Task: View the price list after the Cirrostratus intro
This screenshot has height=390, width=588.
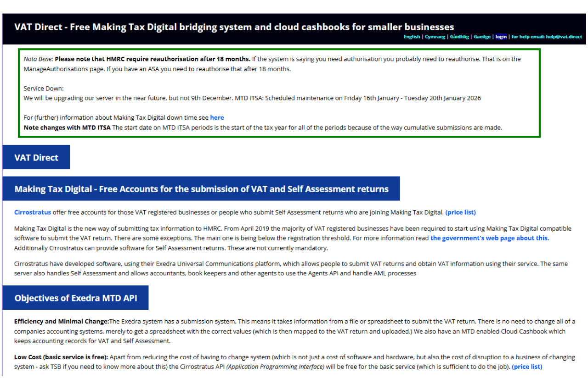Action: coord(460,212)
